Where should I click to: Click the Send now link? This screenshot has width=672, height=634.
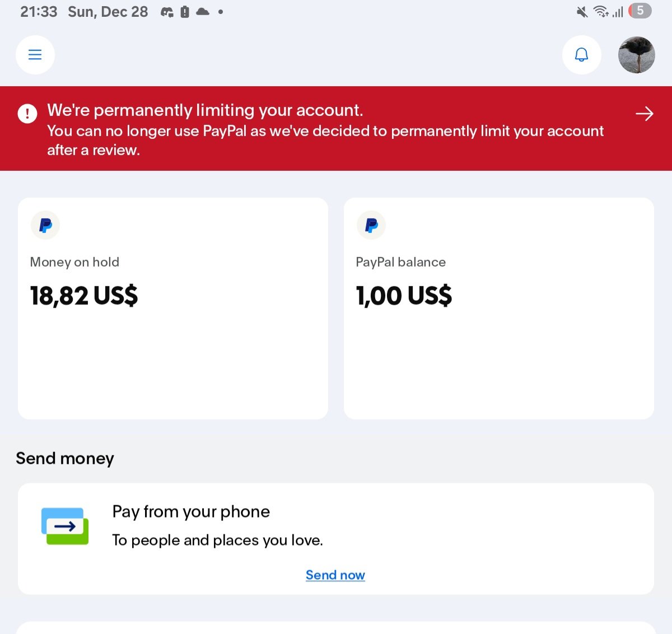[335, 575]
